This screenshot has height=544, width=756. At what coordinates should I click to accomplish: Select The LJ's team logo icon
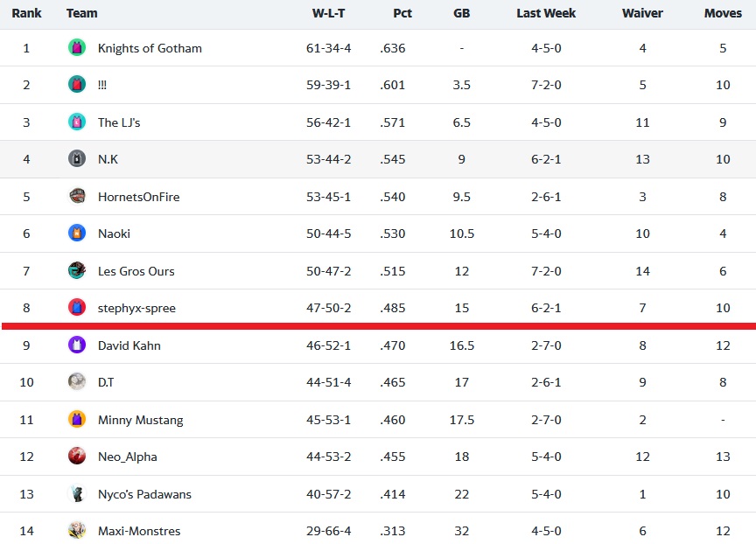(x=77, y=122)
